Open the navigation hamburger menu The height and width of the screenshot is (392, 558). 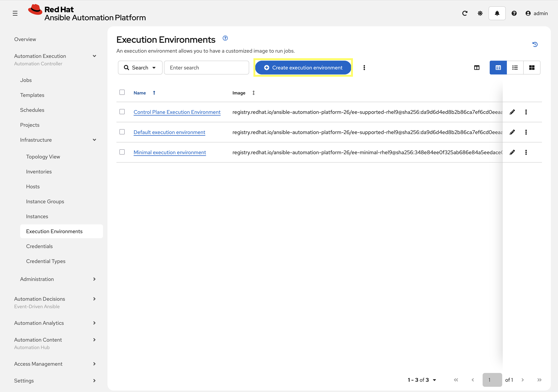15,13
